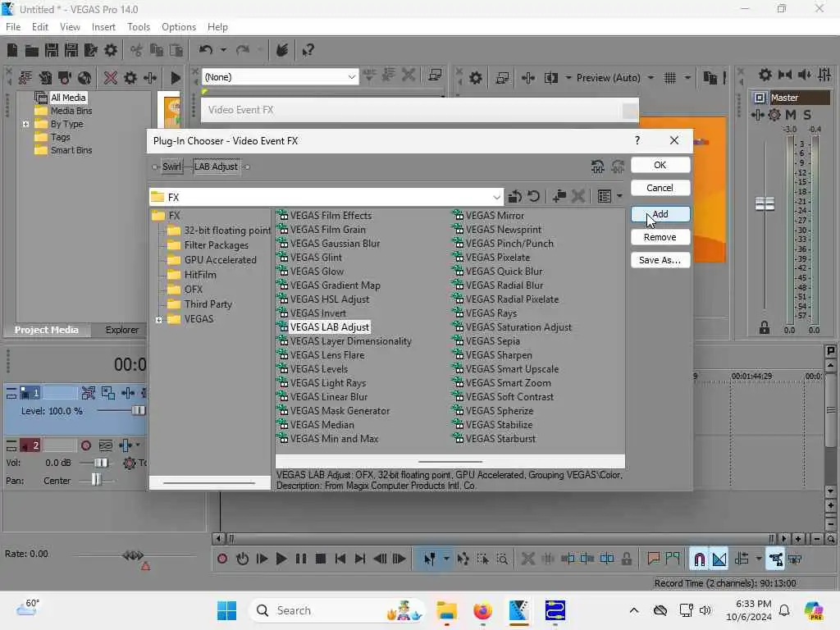Click the Record button in transport bar
This screenshot has width=840, height=630.
(222, 559)
